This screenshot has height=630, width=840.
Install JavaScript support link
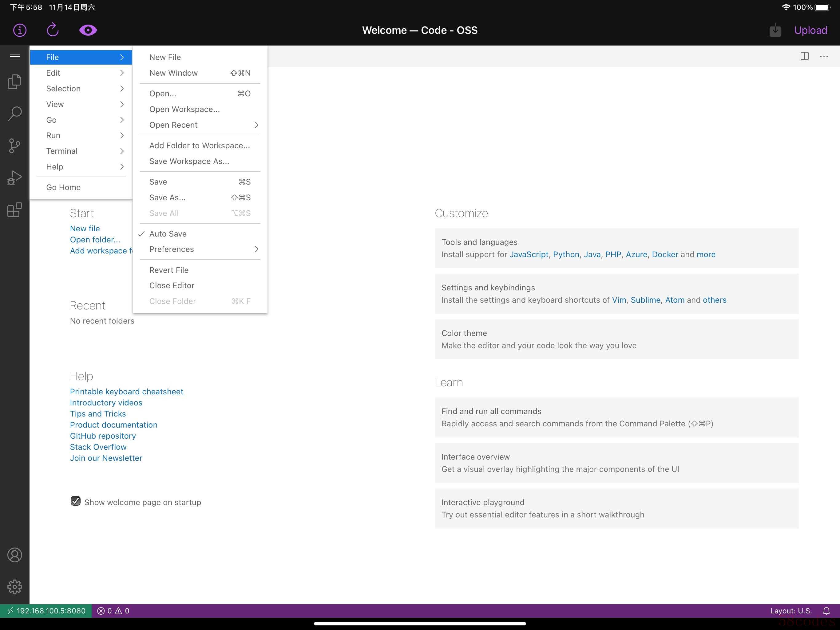[529, 254]
